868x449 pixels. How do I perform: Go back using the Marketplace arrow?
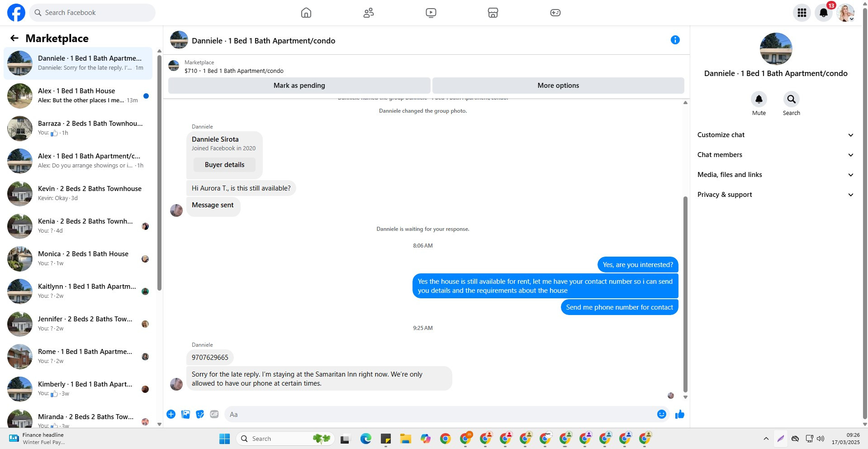pos(14,38)
